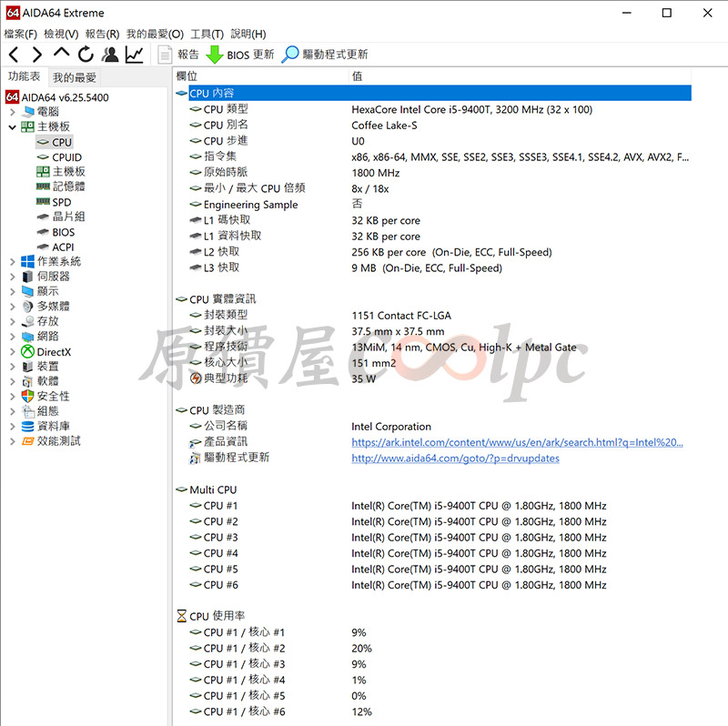Go forward with the right arrow button

pyautogui.click(x=37, y=55)
